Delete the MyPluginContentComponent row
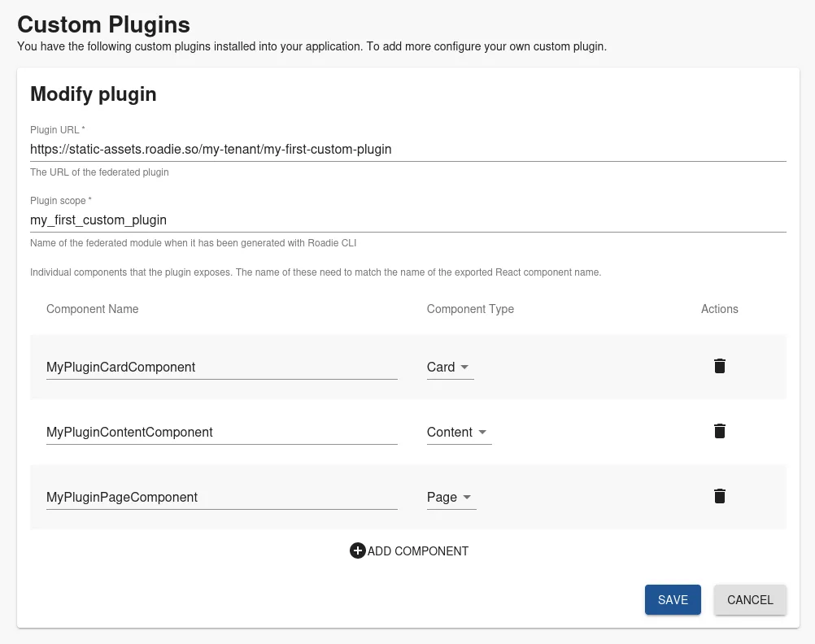 (x=719, y=431)
